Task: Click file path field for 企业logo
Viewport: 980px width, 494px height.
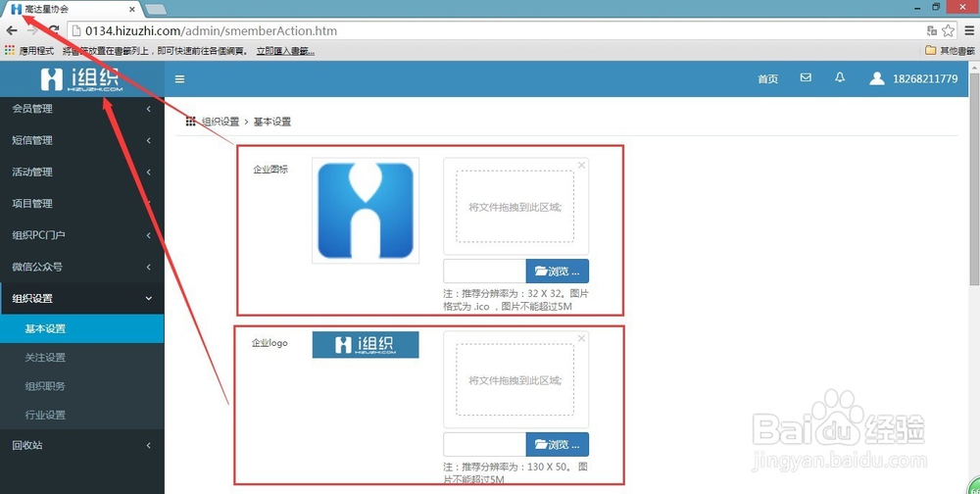Action: (485, 445)
